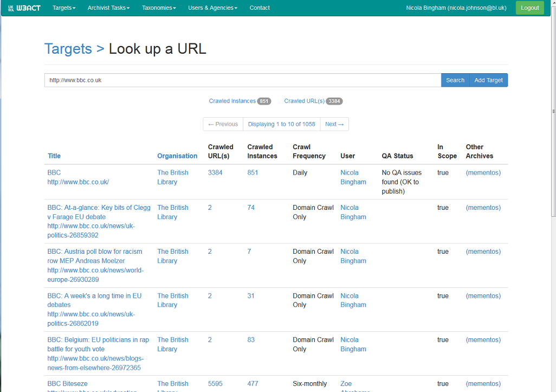Open the Archivist Tasks dropdown menu
The height and width of the screenshot is (392, 556).
[108, 8]
